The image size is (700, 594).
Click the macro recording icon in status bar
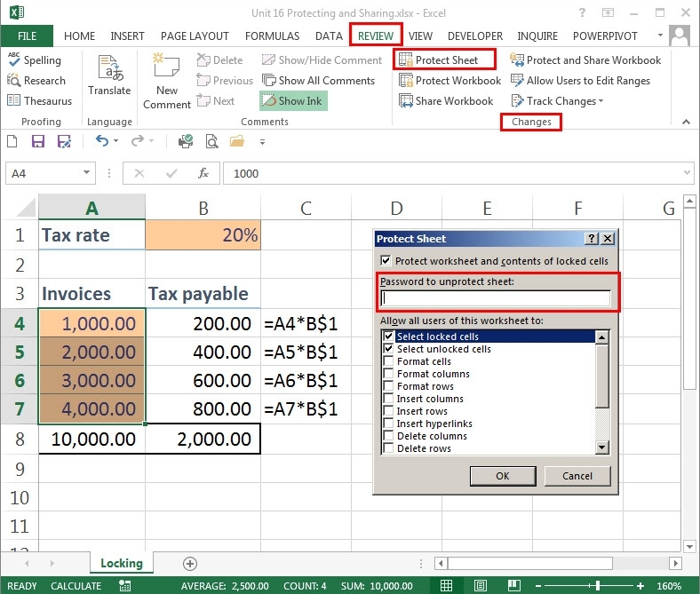click(125, 585)
